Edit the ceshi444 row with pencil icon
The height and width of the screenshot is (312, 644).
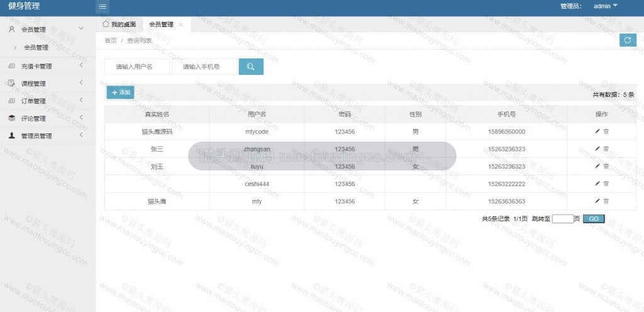click(x=597, y=184)
